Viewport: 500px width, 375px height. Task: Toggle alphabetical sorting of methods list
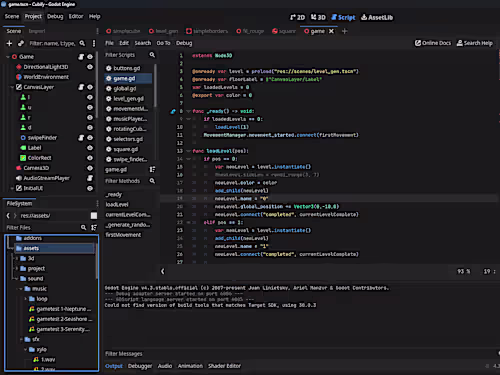coord(152,170)
